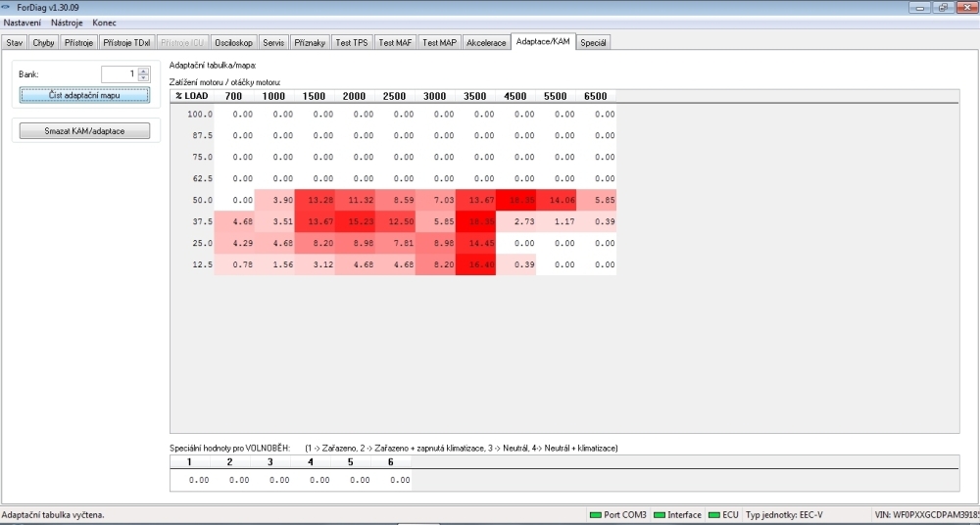This screenshot has height=525, width=980.
Task: Click the green ECU status indicator
Action: point(713,515)
